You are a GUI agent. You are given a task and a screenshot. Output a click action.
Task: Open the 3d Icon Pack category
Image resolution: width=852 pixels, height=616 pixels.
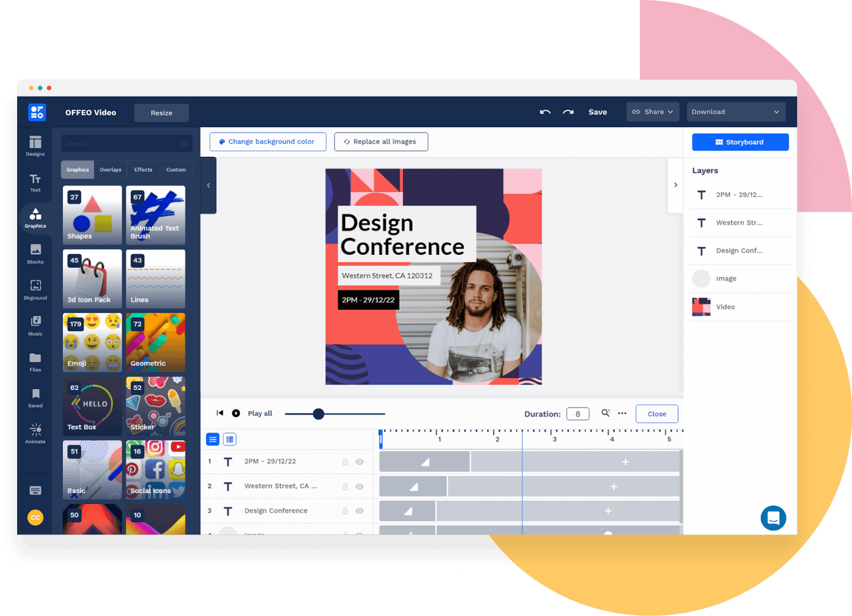pyautogui.click(x=92, y=279)
